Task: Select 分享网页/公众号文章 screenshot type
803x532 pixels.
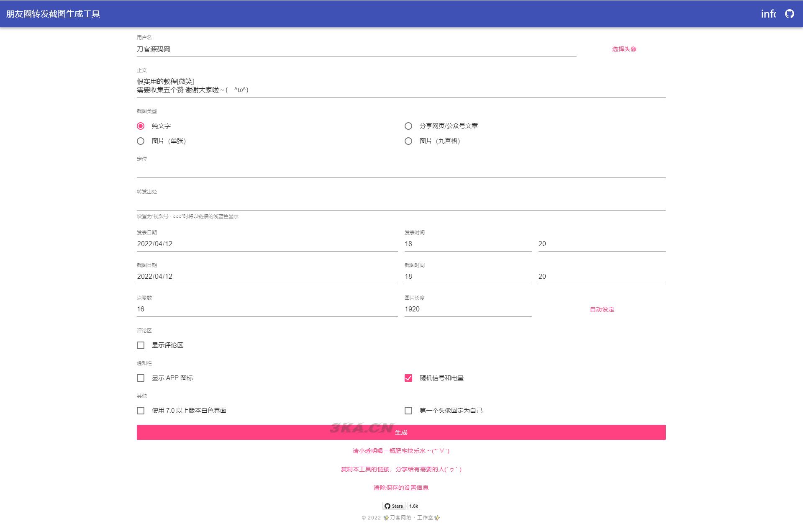Action: tap(408, 126)
